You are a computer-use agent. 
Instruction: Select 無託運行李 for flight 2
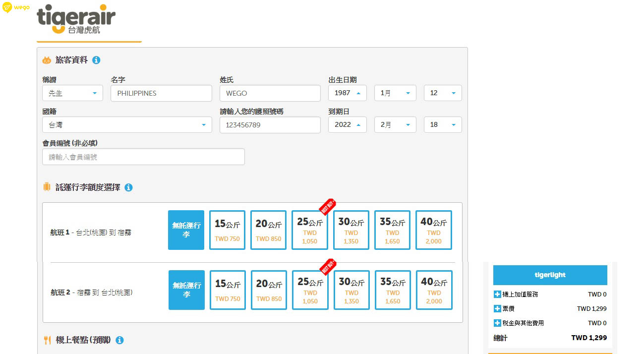186,290
